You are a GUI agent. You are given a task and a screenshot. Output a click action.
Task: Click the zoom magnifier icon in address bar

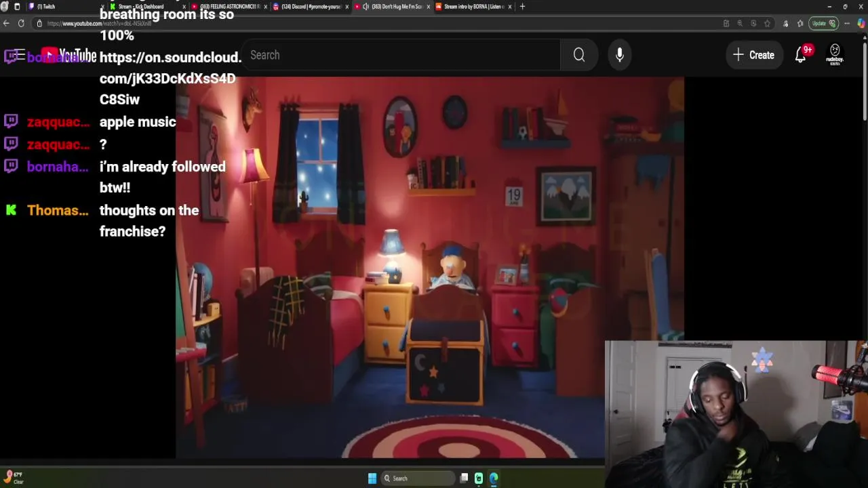pyautogui.click(x=740, y=24)
